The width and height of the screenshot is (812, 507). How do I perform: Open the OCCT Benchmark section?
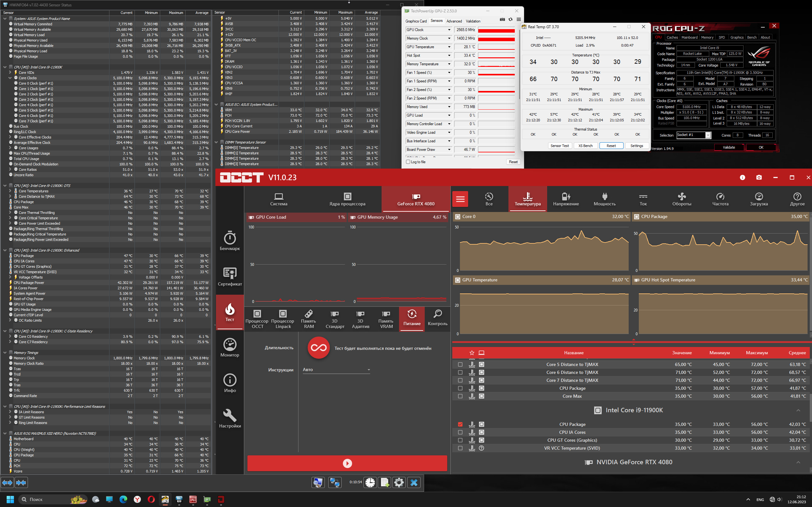[x=230, y=241]
